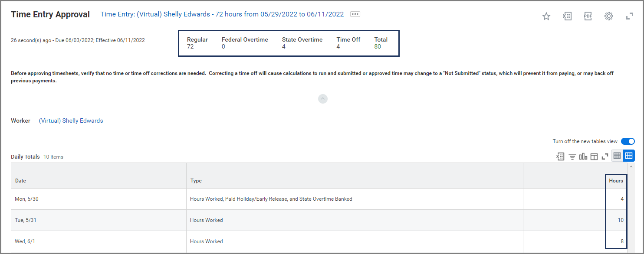Open the settings gear icon
The width and height of the screenshot is (644, 254).
[608, 16]
